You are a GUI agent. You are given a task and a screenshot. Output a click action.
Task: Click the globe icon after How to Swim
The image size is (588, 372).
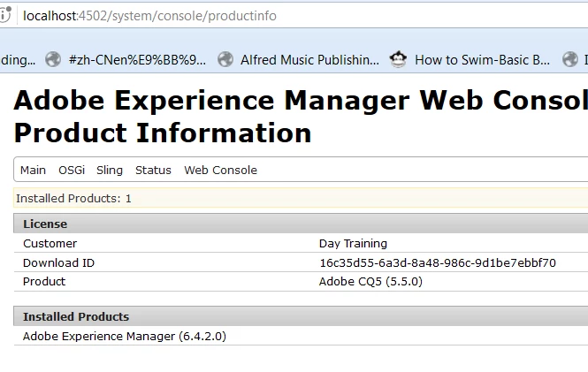pos(570,60)
